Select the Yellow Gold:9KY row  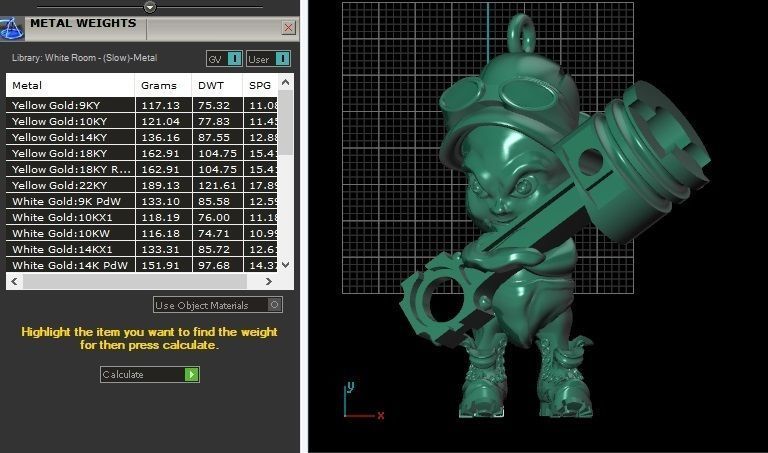[142, 105]
